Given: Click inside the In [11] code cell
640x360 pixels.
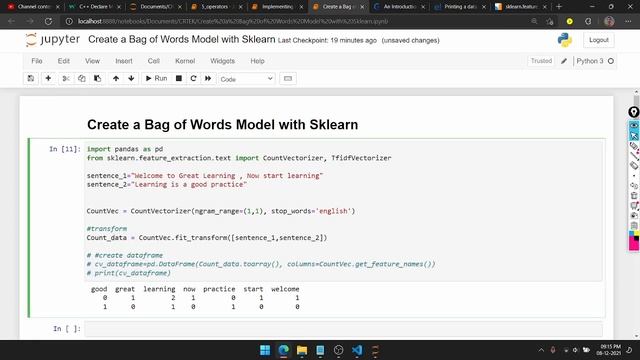Looking at the screenshot, I should point(343,211).
